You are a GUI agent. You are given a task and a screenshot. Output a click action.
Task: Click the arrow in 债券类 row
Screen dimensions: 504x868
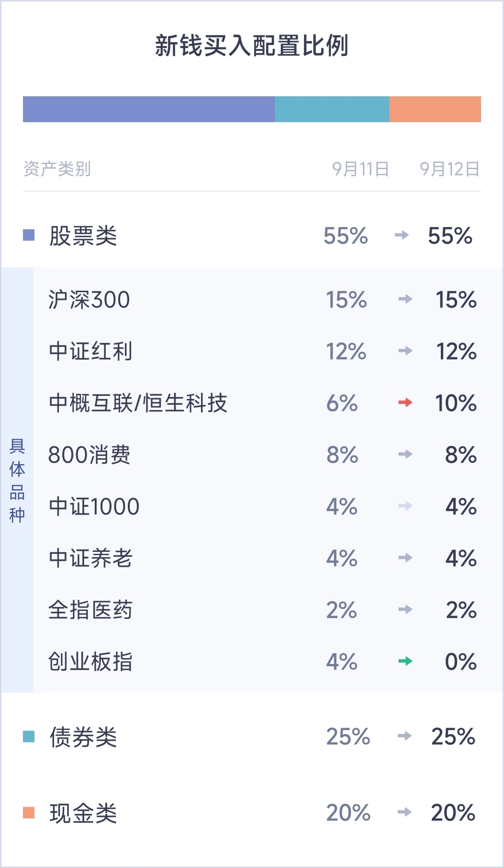[404, 736]
